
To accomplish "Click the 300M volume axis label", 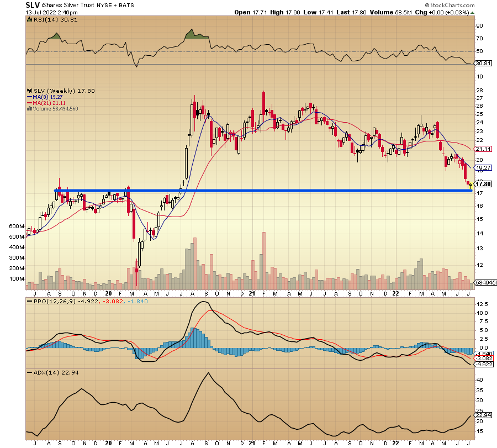I will click(17, 258).
